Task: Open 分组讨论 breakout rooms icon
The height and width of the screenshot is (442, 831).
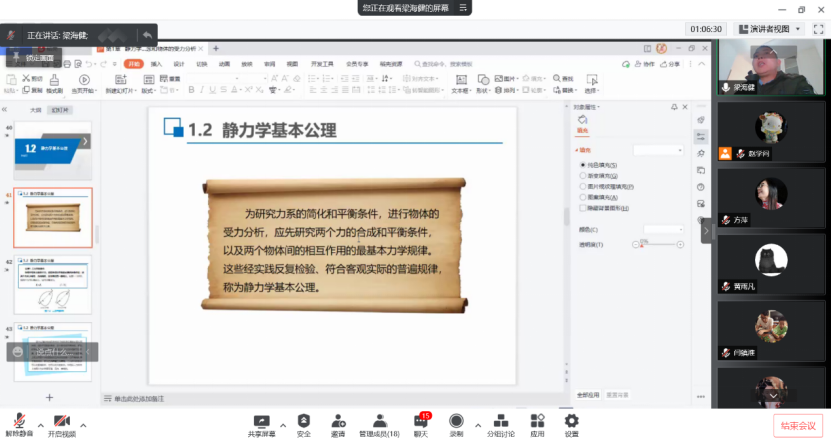Action: tap(500, 421)
